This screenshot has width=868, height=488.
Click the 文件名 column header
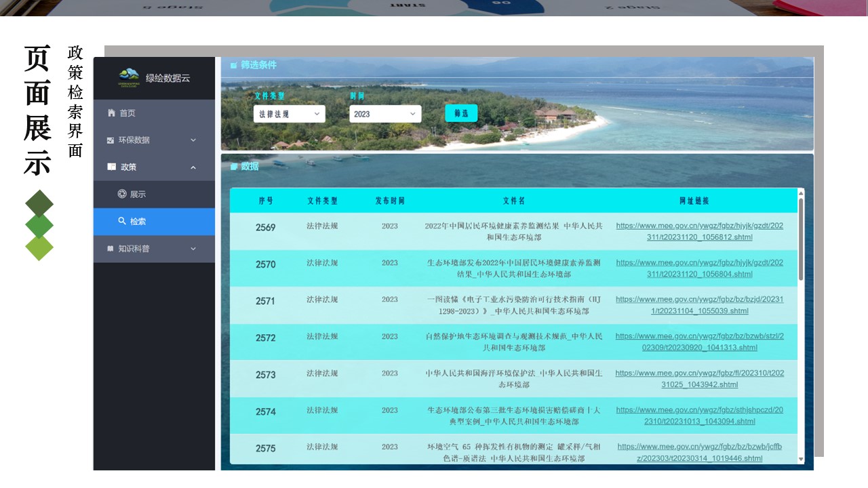tap(514, 201)
